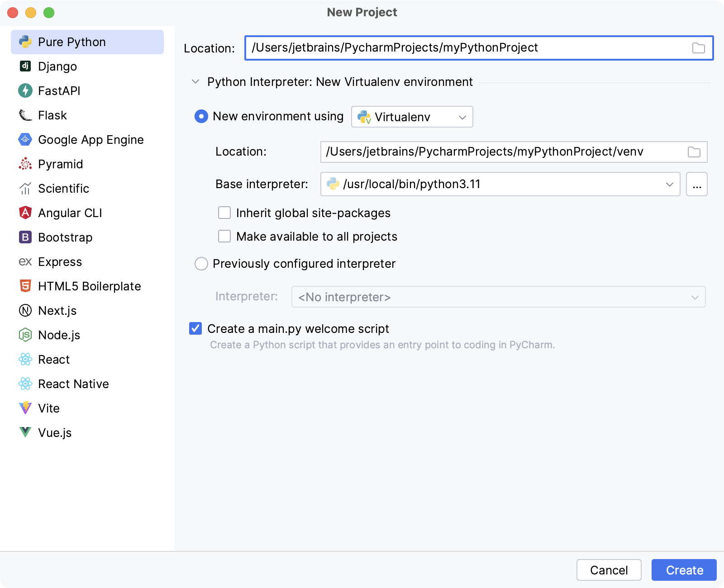Screen dimensions: 724x588
Task: Click the Bootstrap B icon
Action: click(x=25, y=237)
